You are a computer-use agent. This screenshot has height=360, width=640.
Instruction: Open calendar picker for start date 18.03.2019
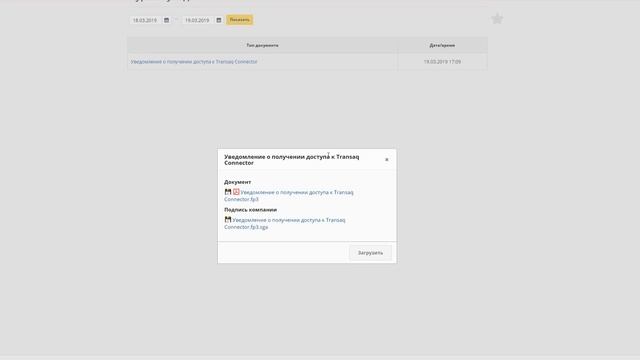[167, 20]
